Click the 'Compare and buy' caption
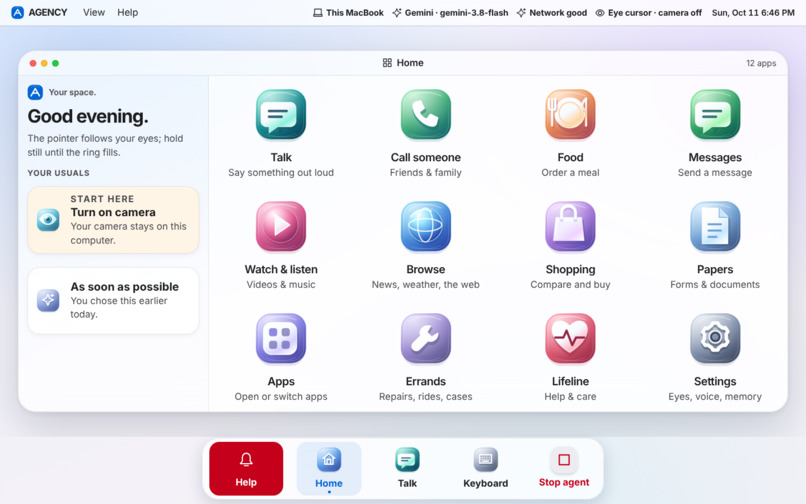 coord(570,285)
